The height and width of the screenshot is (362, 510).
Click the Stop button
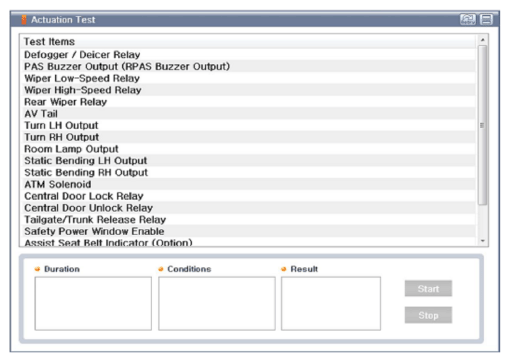coord(428,315)
